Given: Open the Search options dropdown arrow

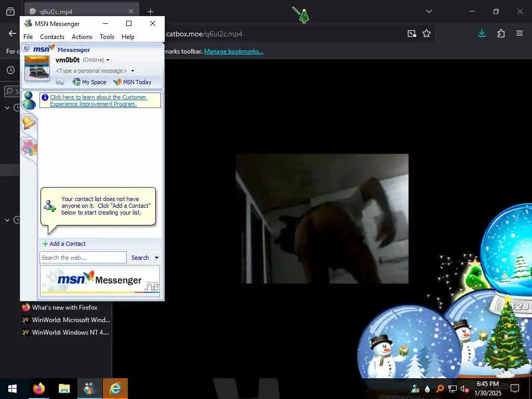Looking at the screenshot, I should click(157, 258).
